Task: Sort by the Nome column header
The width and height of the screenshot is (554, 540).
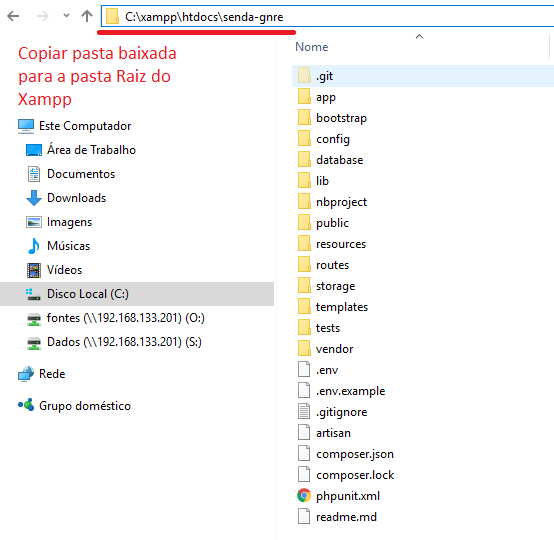Action: pyautogui.click(x=312, y=47)
